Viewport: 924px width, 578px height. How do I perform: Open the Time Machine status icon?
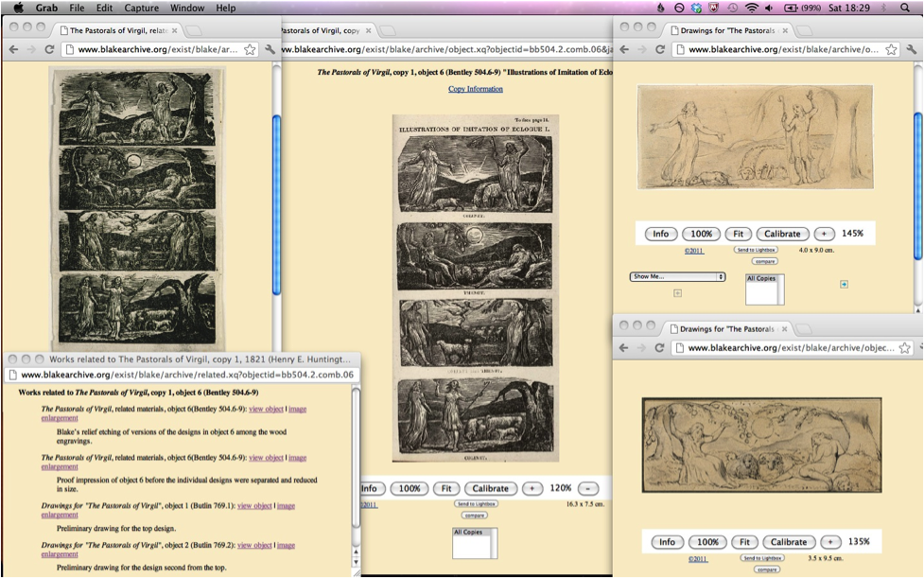[732, 8]
